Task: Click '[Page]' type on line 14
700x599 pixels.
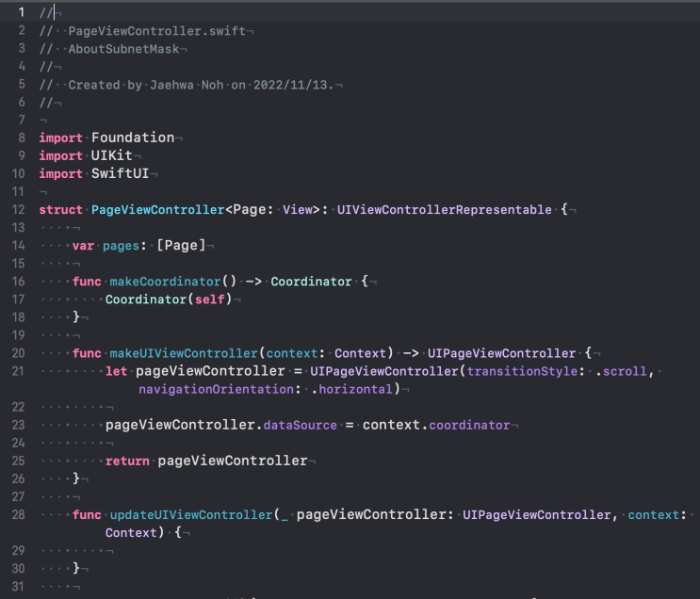Action: (x=181, y=245)
